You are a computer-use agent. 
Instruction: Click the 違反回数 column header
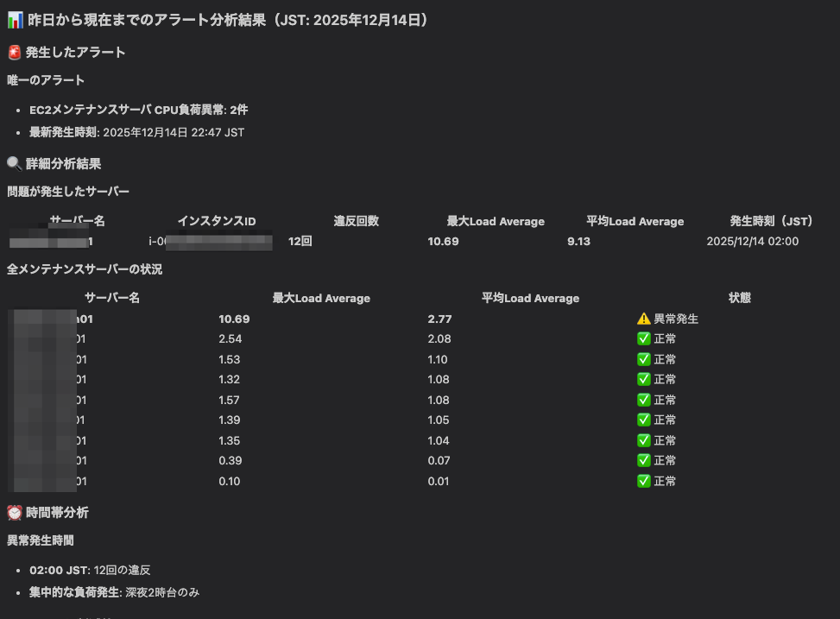pos(356,222)
